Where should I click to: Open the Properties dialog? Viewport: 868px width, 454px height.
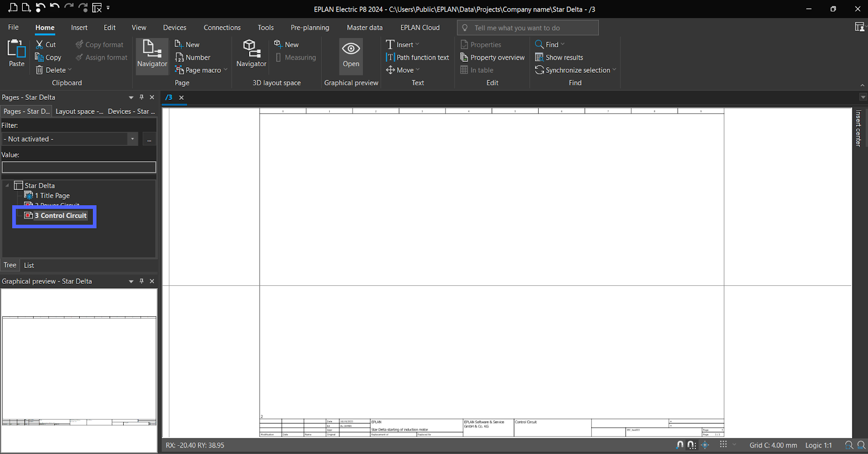(x=481, y=44)
